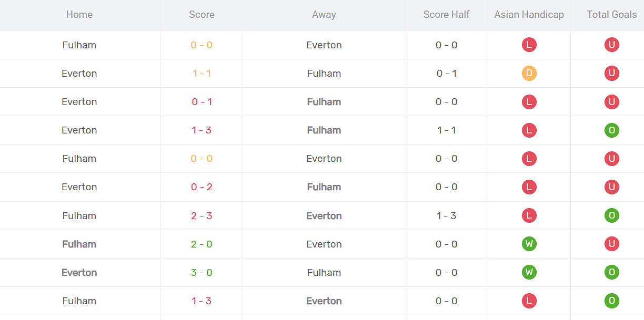
Task: Open the 1 - 1 score link
Action: pyautogui.click(x=202, y=74)
